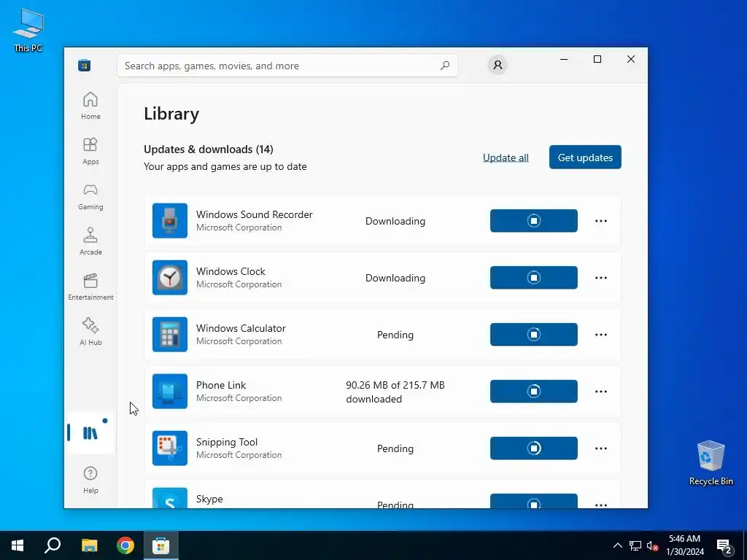
Task: Click the network status tray icon
Action: pos(635,545)
